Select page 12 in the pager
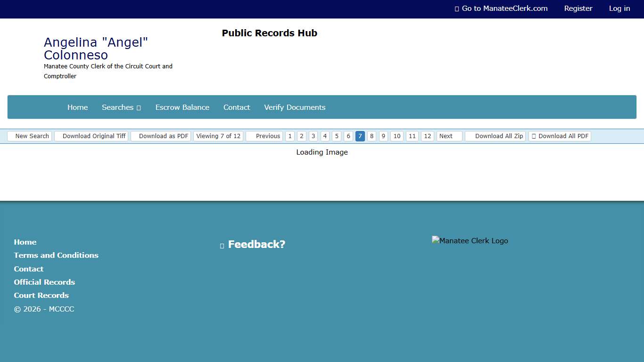The width and height of the screenshot is (644, 362). click(x=427, y=136)
